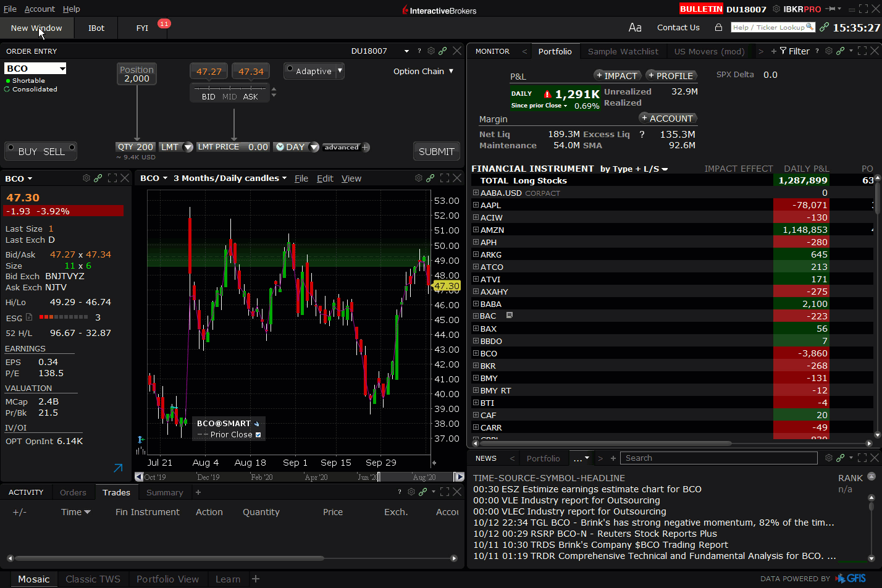This screenshot has width=882, height=588.
Task: Enable the Adaptive algo radio button
Action: pos(289,69)
